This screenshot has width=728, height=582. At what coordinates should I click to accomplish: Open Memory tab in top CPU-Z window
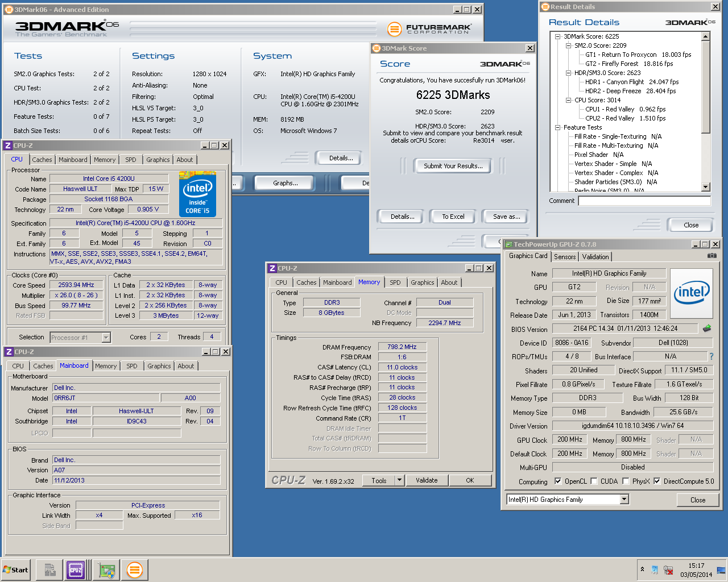coord(105,160)
